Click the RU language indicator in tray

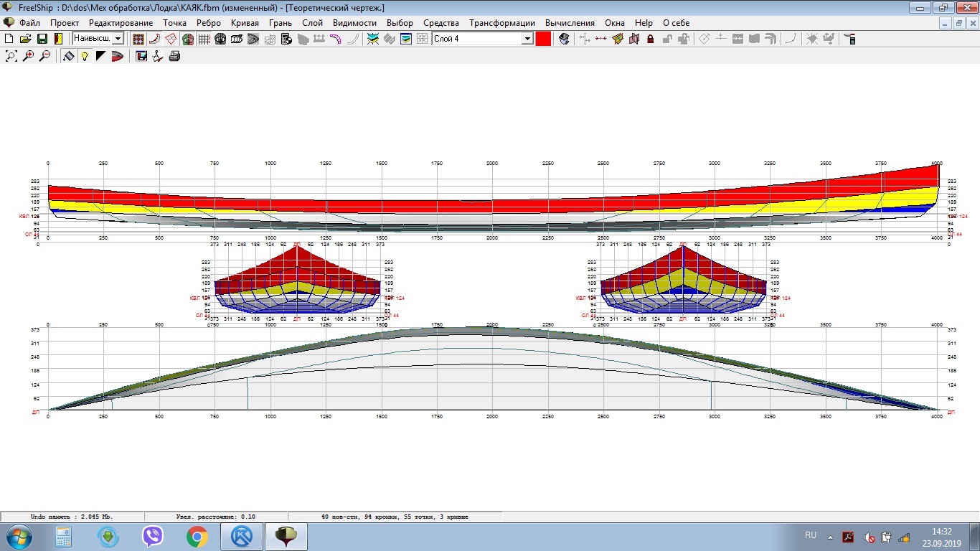pyautogui.click(x=811, y=535)
